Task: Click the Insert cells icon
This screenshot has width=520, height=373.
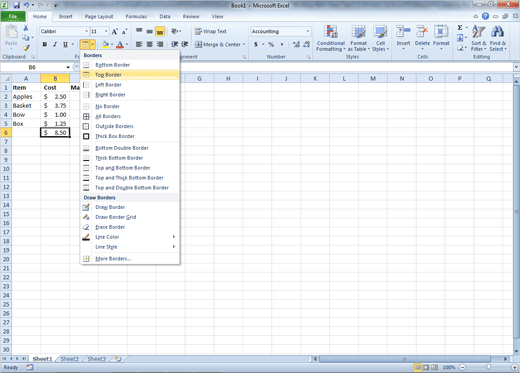Action: 403,32
